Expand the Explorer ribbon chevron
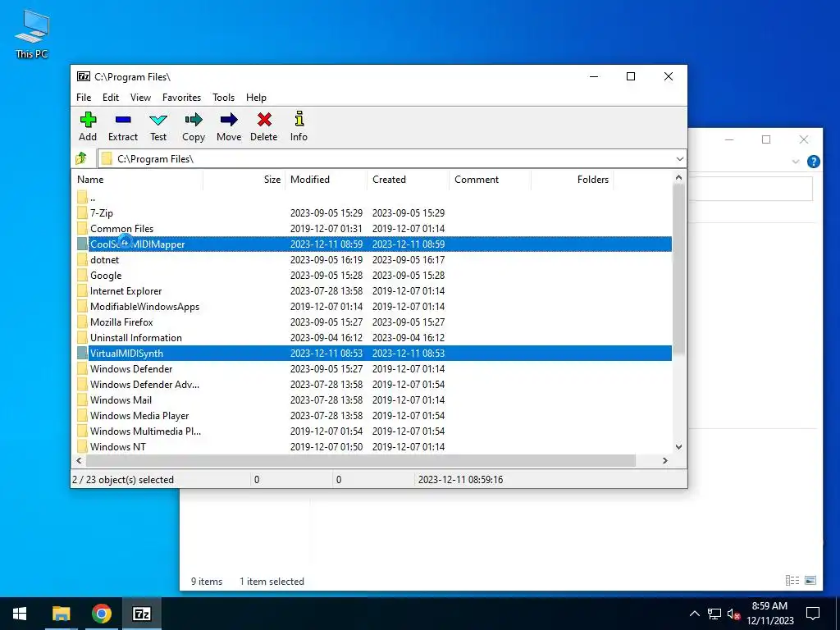This screenshot has height=630, width=840. pyautogui.click(x=795, y=162)
